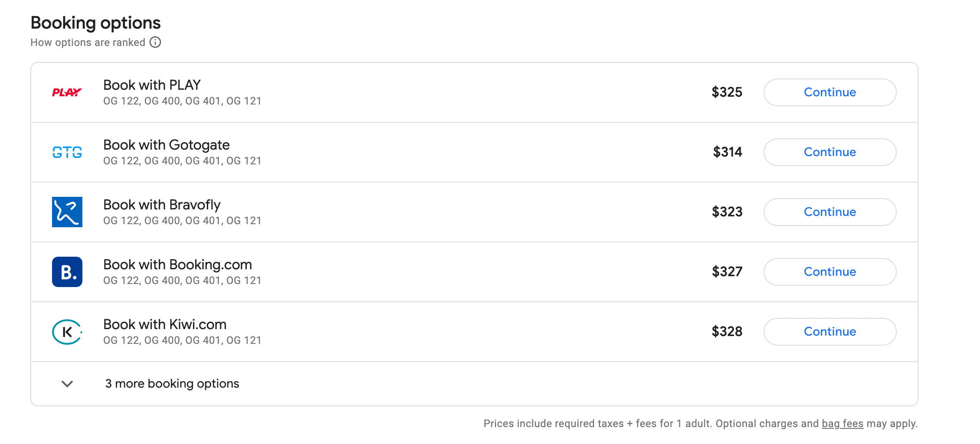The height and width of the screenshot is (444, 980).
Task: Expand 3 more booking options chevron
Action: (x=67, y=384)
